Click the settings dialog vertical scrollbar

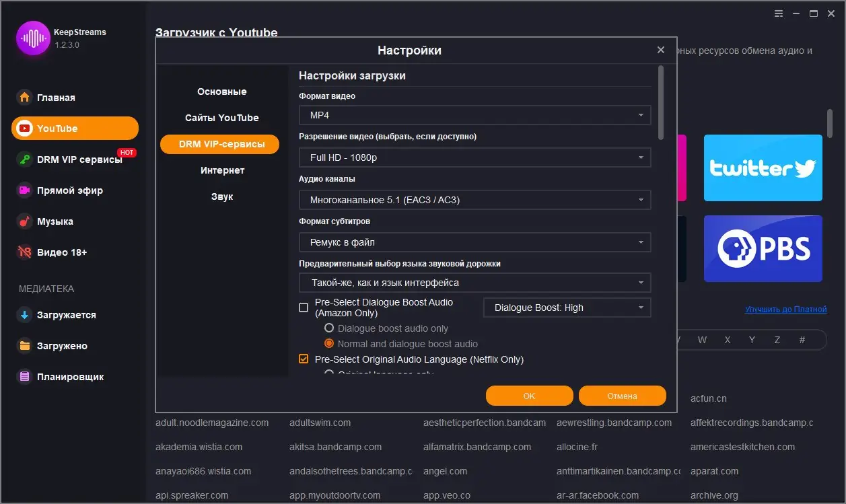[x=661, y=101]
